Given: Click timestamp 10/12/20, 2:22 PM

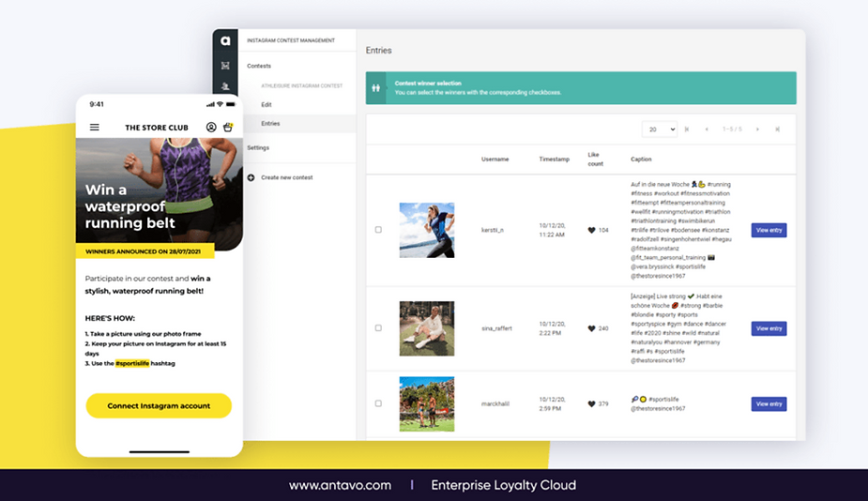Looking at the screenshot, I should pos(552,328).
